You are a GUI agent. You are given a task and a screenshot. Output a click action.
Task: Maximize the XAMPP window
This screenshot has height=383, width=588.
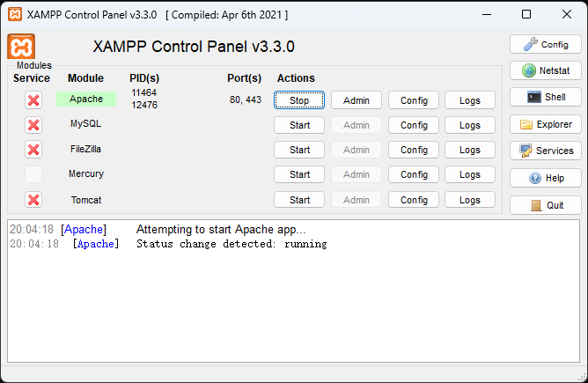[526, 14]
